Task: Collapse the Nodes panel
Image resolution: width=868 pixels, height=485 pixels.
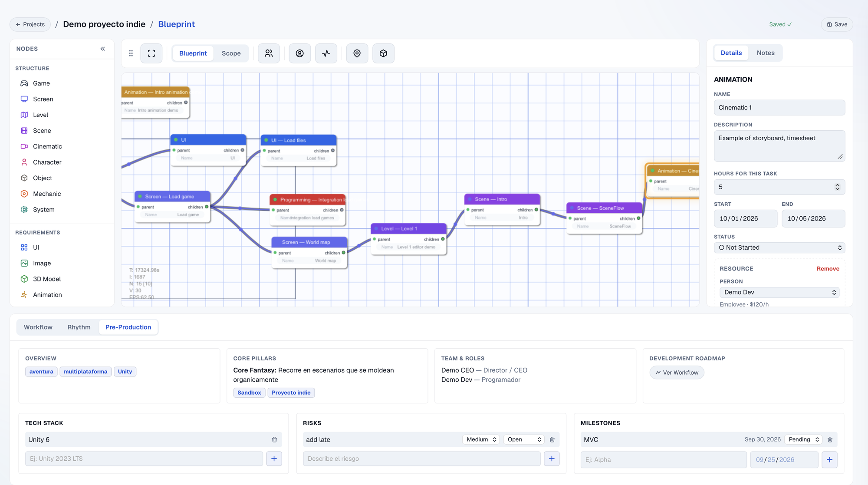Action: coord(103,49)
